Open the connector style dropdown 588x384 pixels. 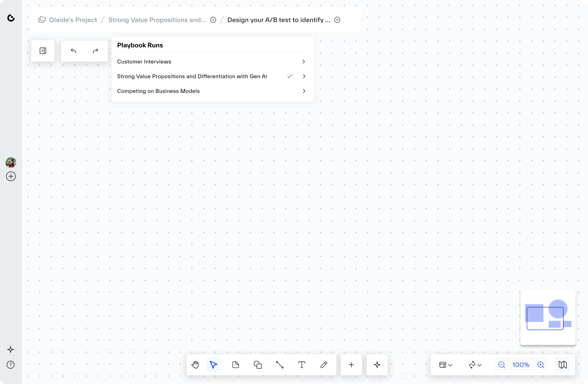[475, 365]
